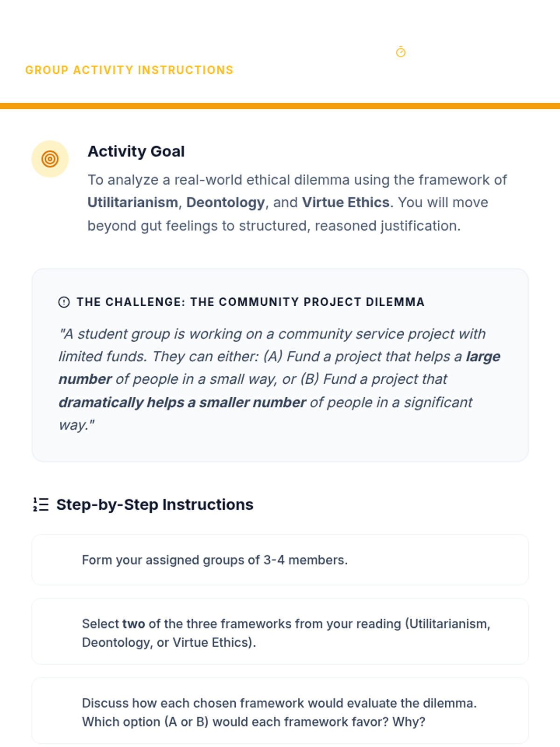Select the Group Activity Instructions header label
The height and width of the screenshot is (747, 560).
pos(129,70)
